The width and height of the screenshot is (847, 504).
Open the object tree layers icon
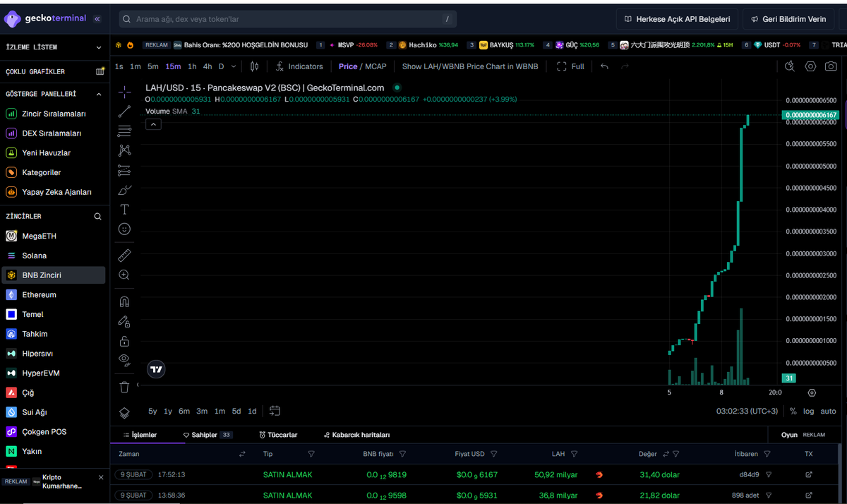click(x=124, y=413)
